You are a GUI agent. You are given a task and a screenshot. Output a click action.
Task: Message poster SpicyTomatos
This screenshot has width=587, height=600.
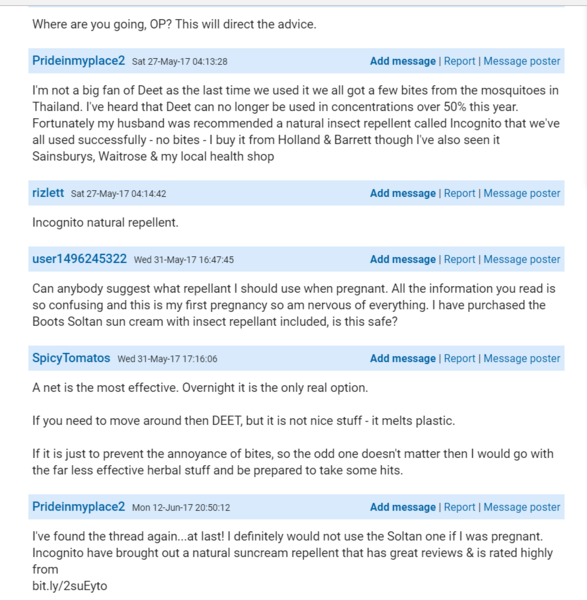[522, 359]
